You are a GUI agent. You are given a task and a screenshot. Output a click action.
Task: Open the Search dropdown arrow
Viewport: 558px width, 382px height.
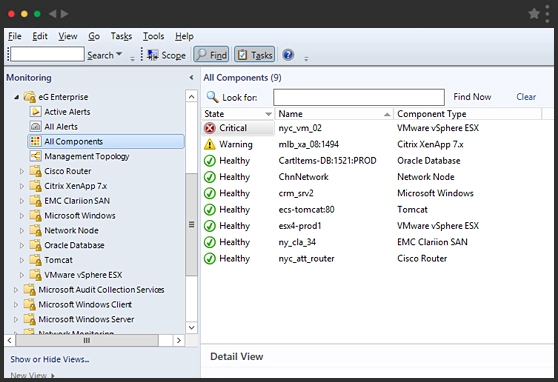pyautogui.click(x=119, y=54)
